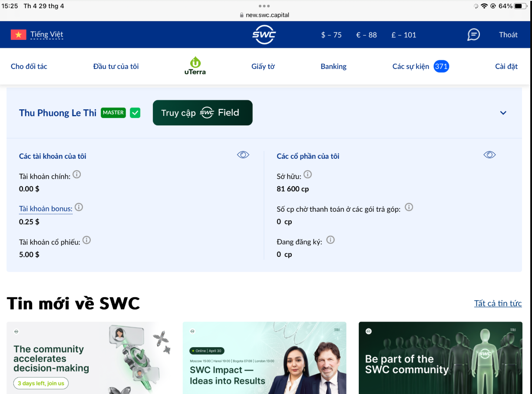The width and height of the screenshot is (532, 394).
Task: Click Thoát to log out
Action: pos(508,35)
